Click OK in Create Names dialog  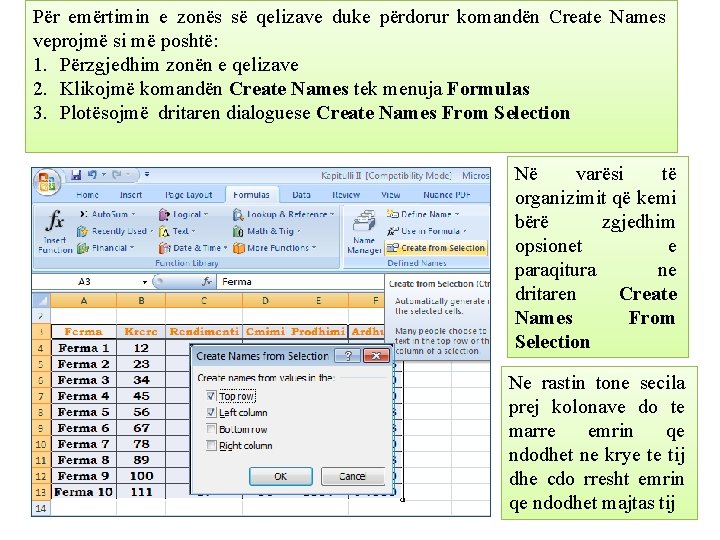pyautogui.click(x=281, y=476)
